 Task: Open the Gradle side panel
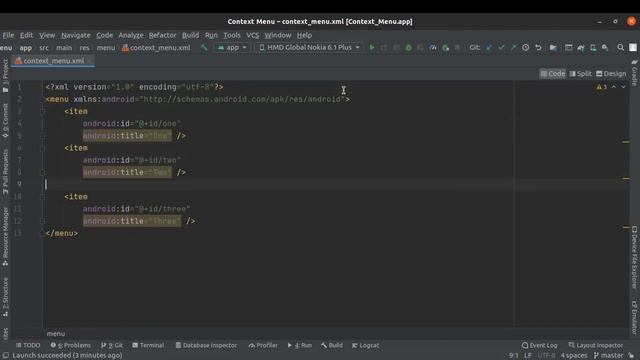[x=634, y=73]
